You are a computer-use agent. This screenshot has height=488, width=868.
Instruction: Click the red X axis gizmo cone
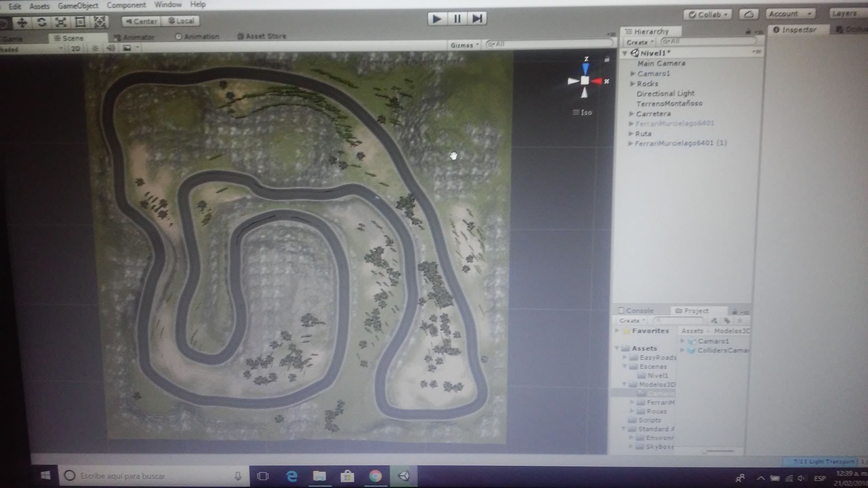click(x=596, y=81)
